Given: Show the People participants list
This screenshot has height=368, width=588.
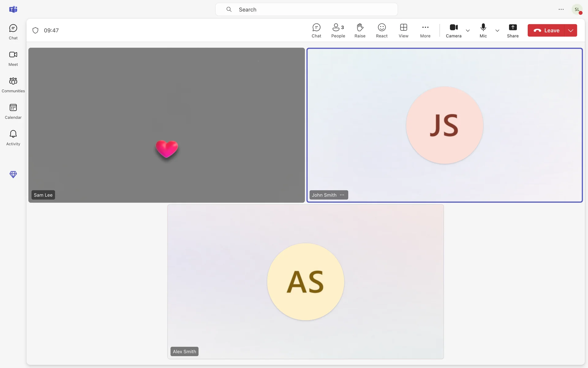Looking at the screenshot, I should (338, 30).
